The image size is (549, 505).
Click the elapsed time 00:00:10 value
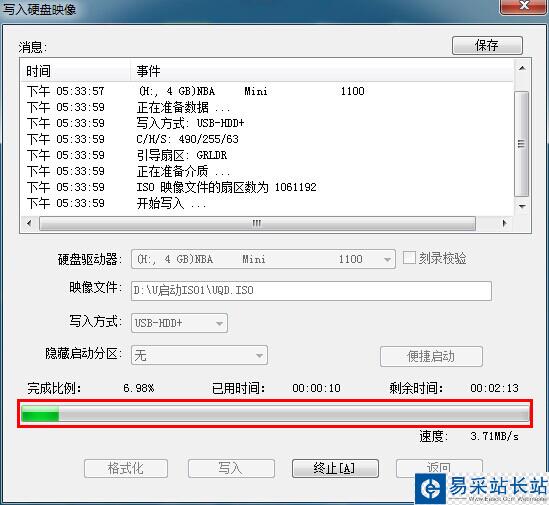316,388
